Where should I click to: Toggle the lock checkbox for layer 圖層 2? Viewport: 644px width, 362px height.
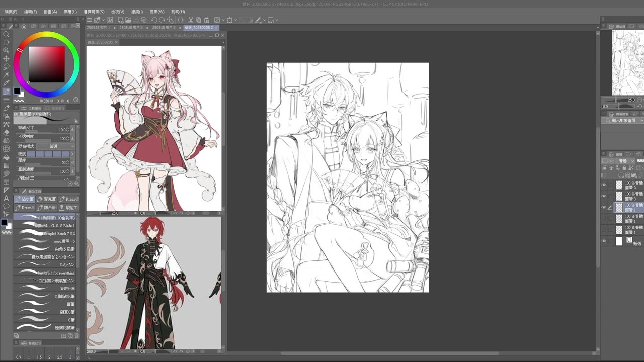[610, 185]
